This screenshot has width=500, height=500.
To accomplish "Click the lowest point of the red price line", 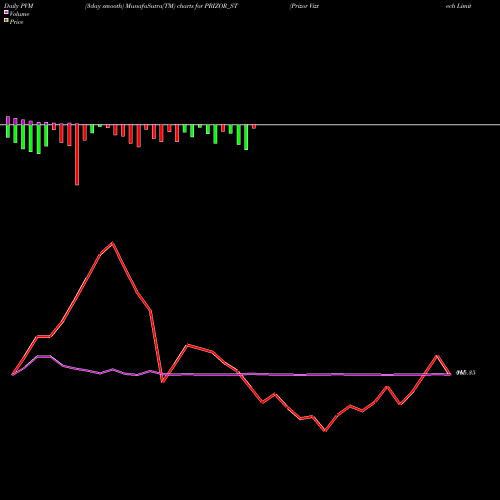I will (325, 431).
